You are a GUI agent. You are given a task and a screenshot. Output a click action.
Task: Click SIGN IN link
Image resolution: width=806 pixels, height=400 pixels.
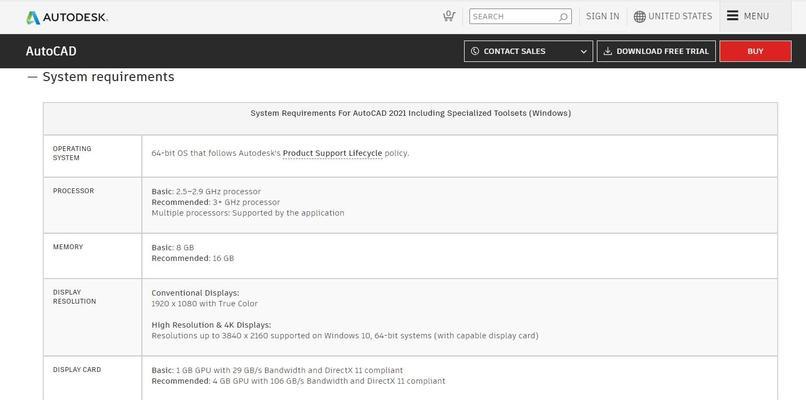[602, 16]
